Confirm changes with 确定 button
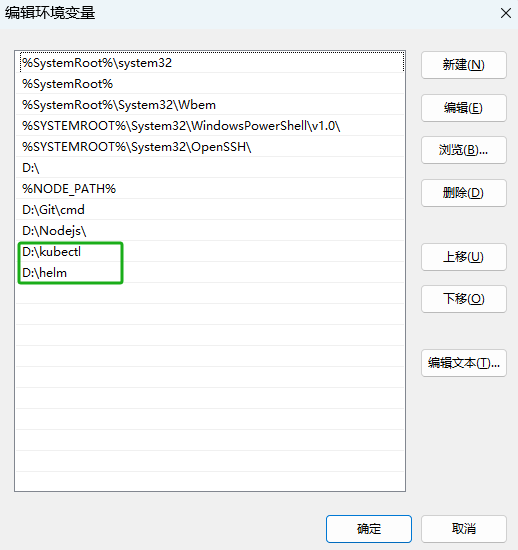The height and width of the screenshot is (550, 518). pyautogui.click(x=369, y=529)
